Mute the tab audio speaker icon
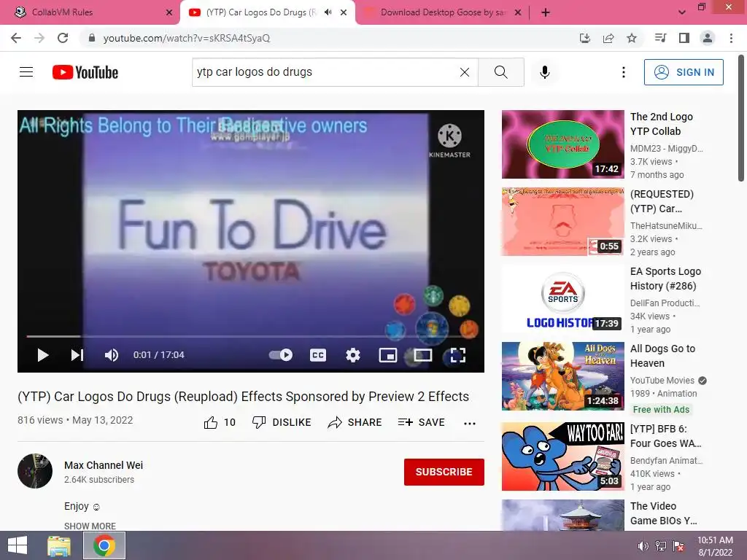This screenshot has width=747, height=560. [x=328, y=12]
